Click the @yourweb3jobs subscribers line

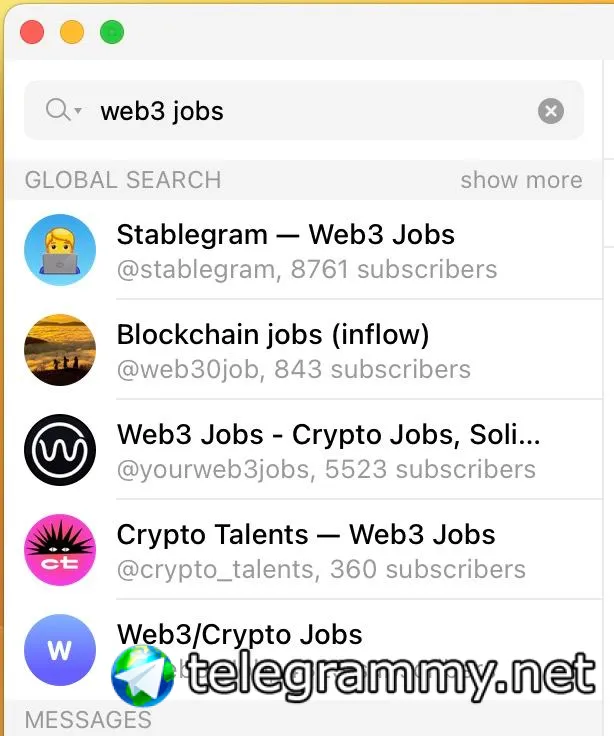(326, 469)
